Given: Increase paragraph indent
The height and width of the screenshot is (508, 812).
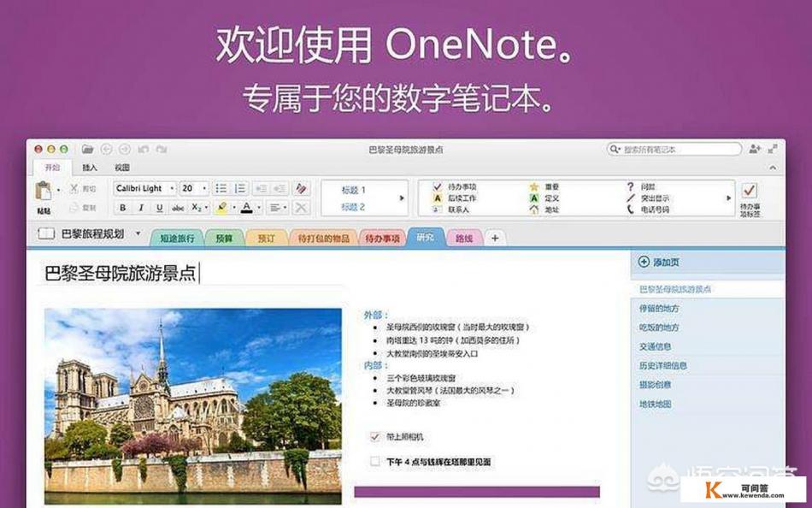Looking at the screenshot, I should tap(280, 188).
